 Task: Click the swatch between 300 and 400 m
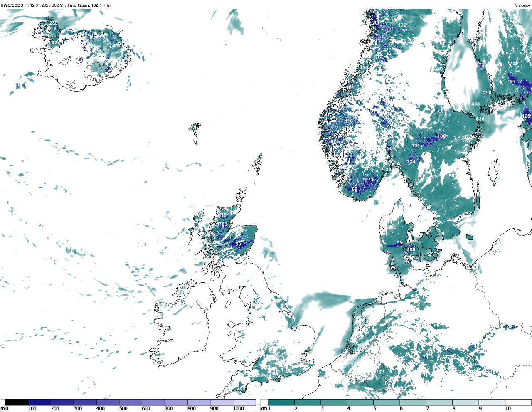[x=85, y=402]
